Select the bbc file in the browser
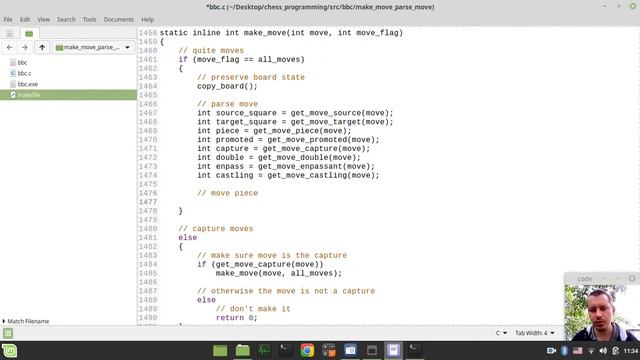 [x=22, y=62]
